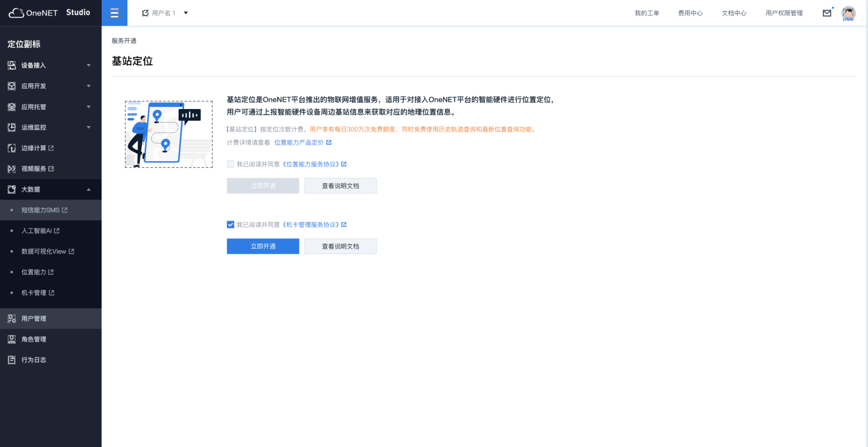This screenshot has width=868, height=447.
Task: Open the user avatar profile
Action: click(849, 13)
